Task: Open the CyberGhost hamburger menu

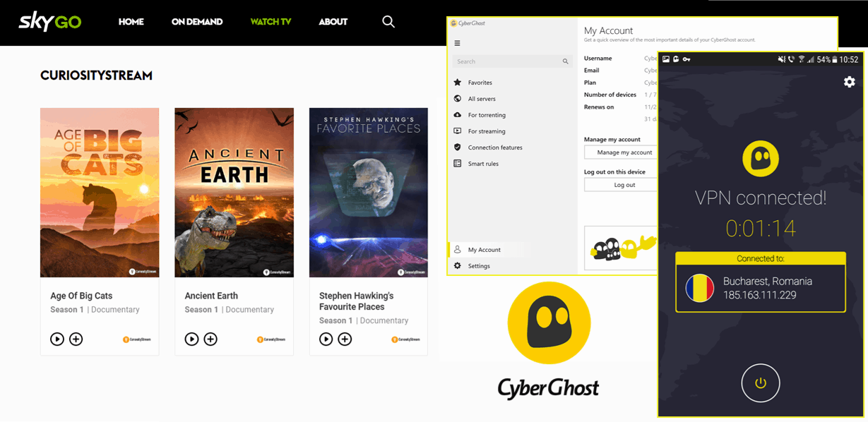Action: click(x=457, y=43)
